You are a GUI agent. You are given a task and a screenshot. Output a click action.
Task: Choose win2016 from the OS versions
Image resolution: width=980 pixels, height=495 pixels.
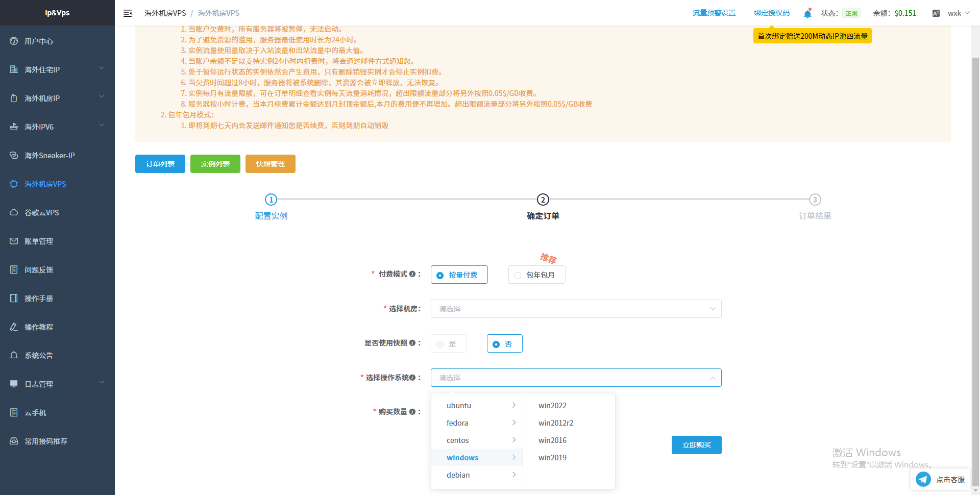[x=569, y=440]
